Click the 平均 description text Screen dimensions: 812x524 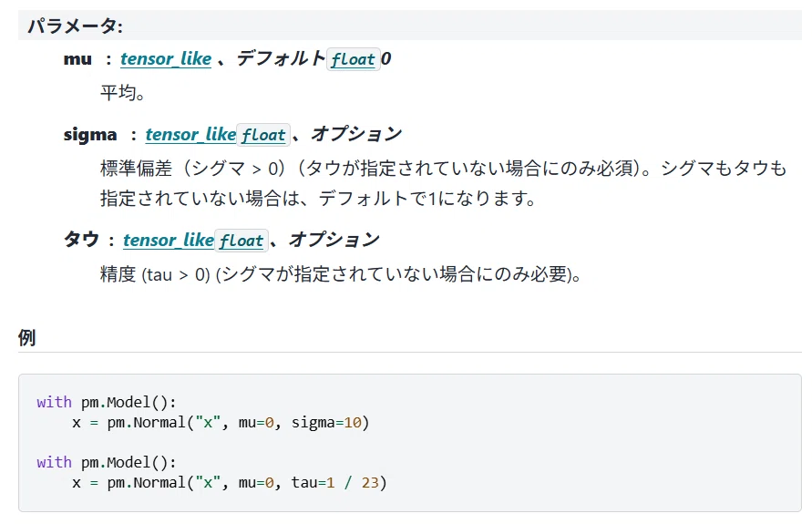[122, 93]
